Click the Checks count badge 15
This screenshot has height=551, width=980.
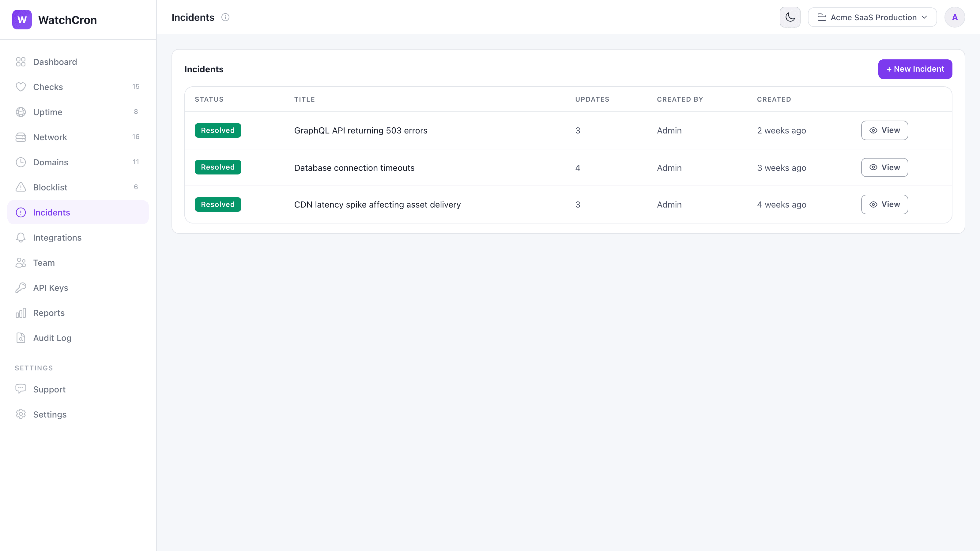coord(136,87)
